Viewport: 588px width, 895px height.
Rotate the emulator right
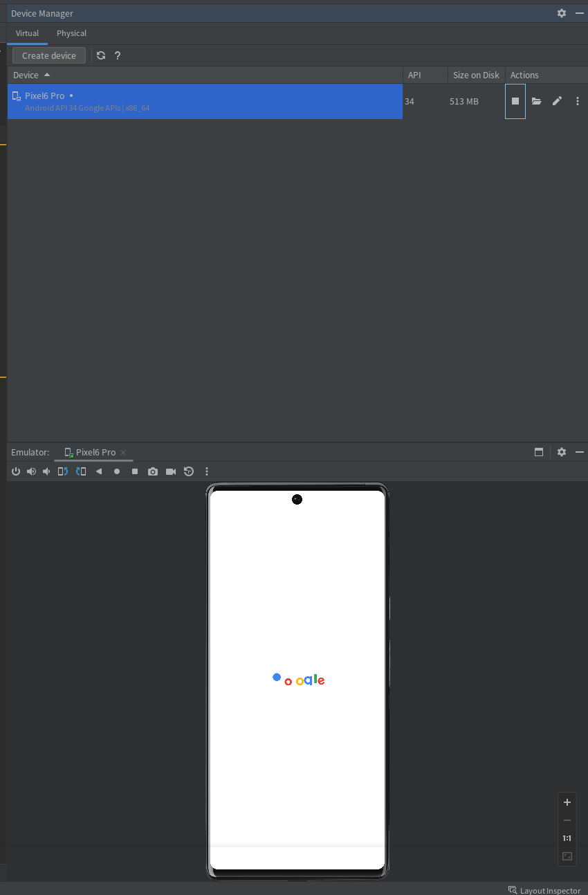click(x=81, y=471)
